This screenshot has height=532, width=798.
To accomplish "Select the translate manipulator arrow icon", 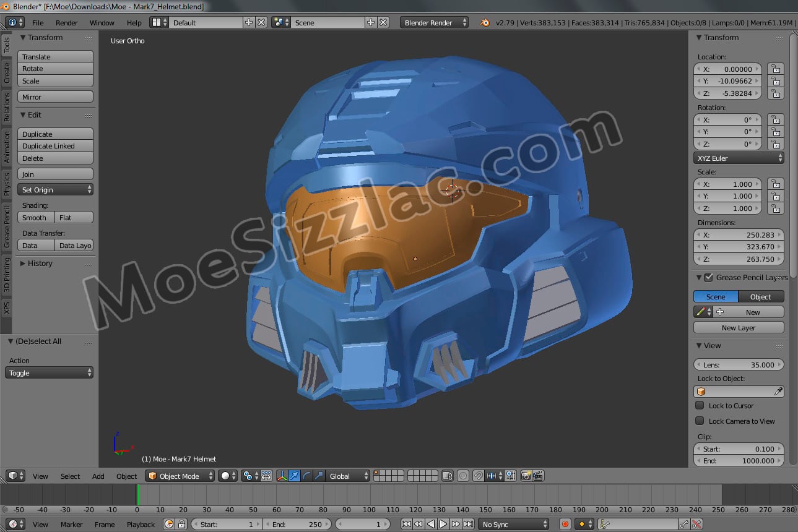I will pos(295,476).
